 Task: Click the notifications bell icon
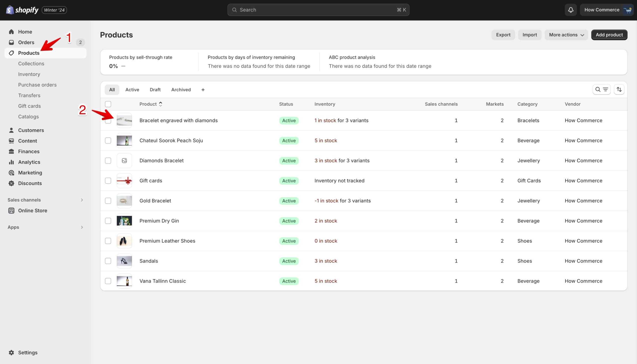(571, 10)
